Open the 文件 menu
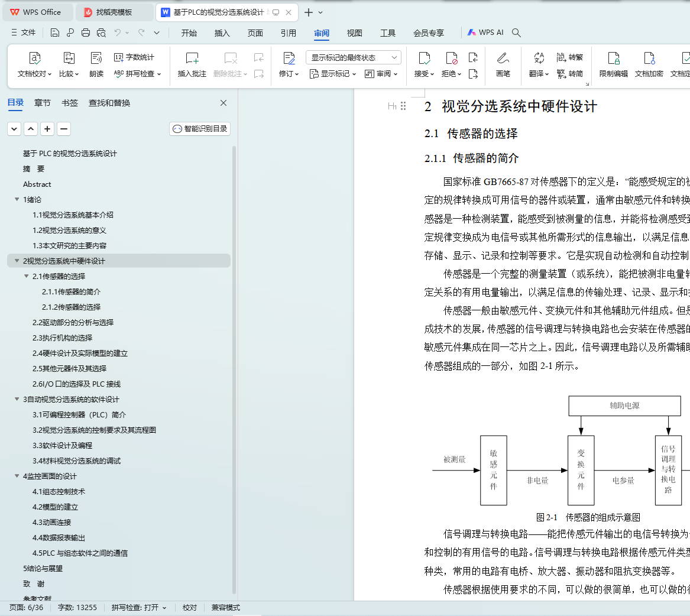690x616 pixels. (23, 33)
